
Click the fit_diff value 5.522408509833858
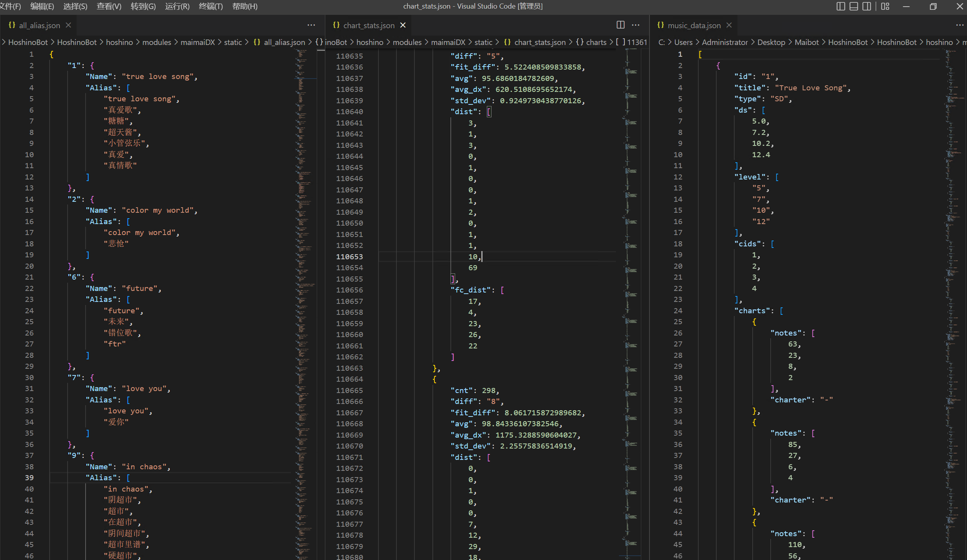coord(543,67)
